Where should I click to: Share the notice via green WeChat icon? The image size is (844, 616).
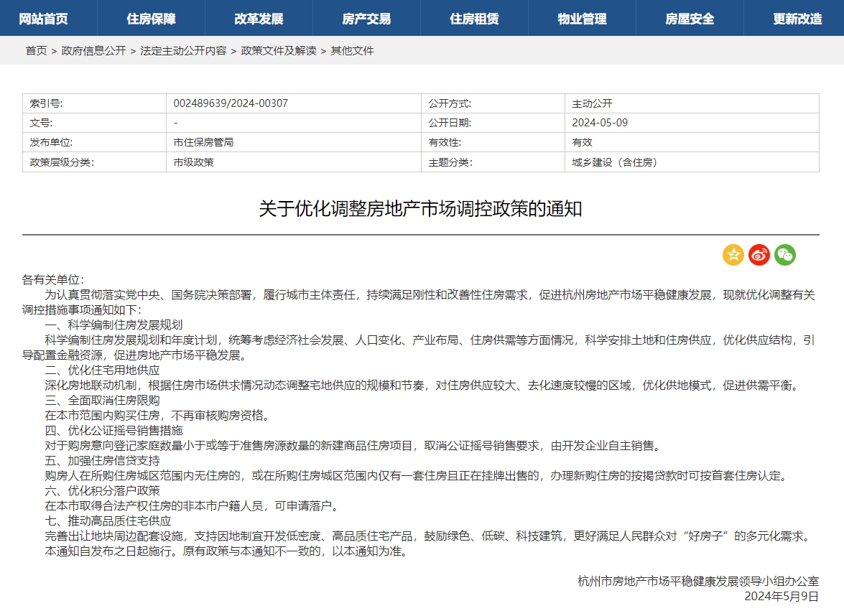[x=784, y=255]
